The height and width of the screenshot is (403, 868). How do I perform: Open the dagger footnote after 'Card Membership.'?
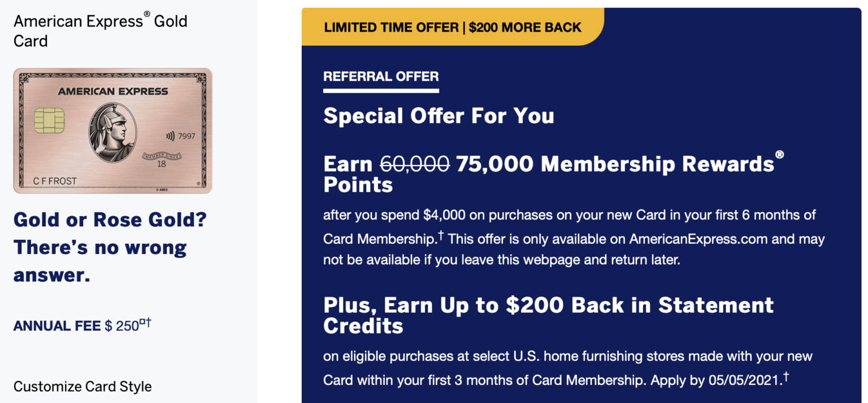pyautogui.click(x=441, y=236)
